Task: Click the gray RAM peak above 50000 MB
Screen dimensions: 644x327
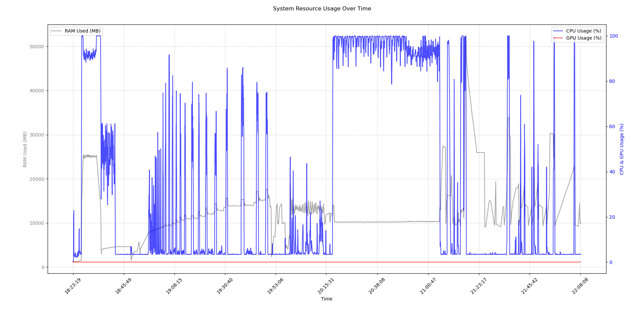Action: tap(466, 36)
